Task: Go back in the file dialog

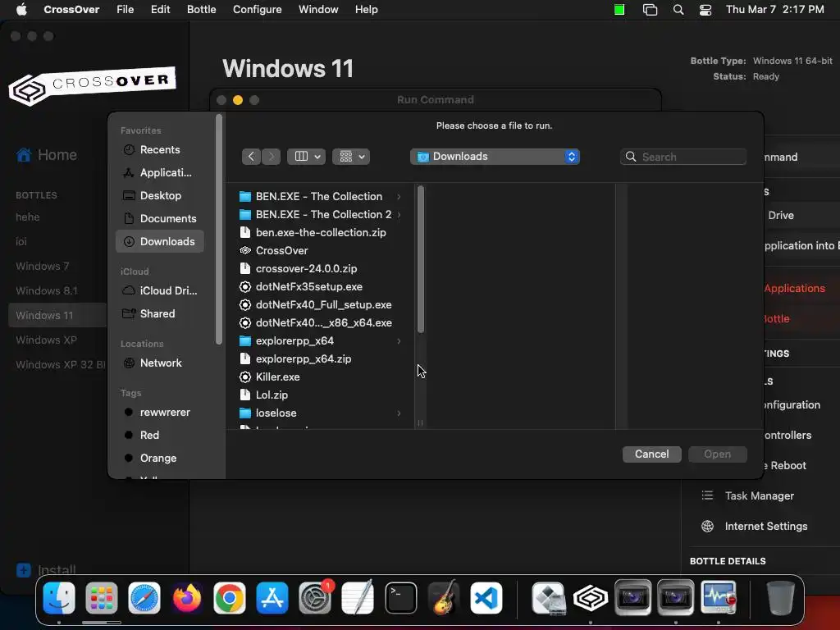Action: click(251, 157)
